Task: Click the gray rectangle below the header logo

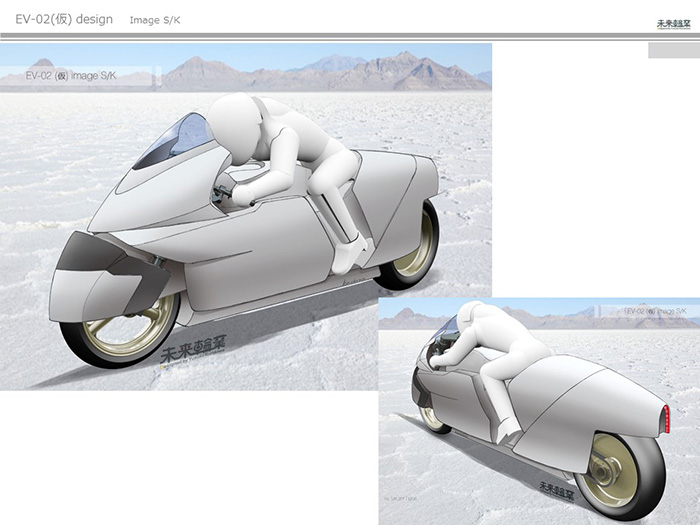Action: (x=673, y=50)
